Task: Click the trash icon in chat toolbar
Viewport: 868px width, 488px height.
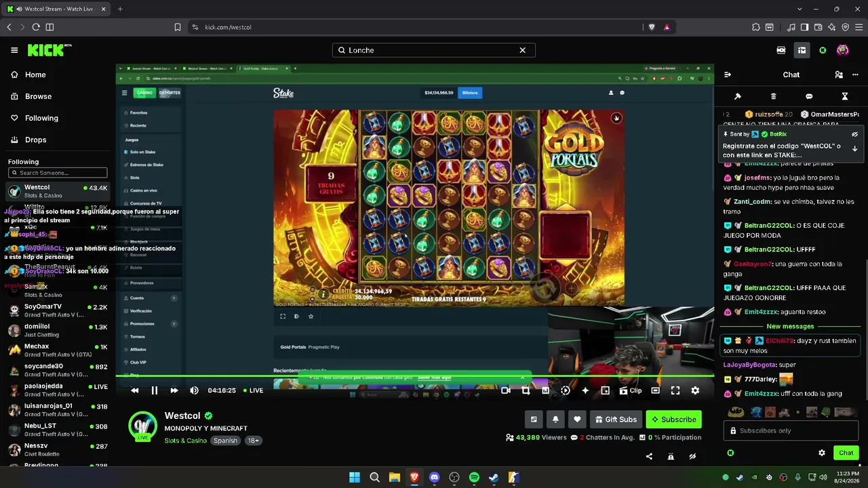Action: pyautogui.click(x=774, y=96)
